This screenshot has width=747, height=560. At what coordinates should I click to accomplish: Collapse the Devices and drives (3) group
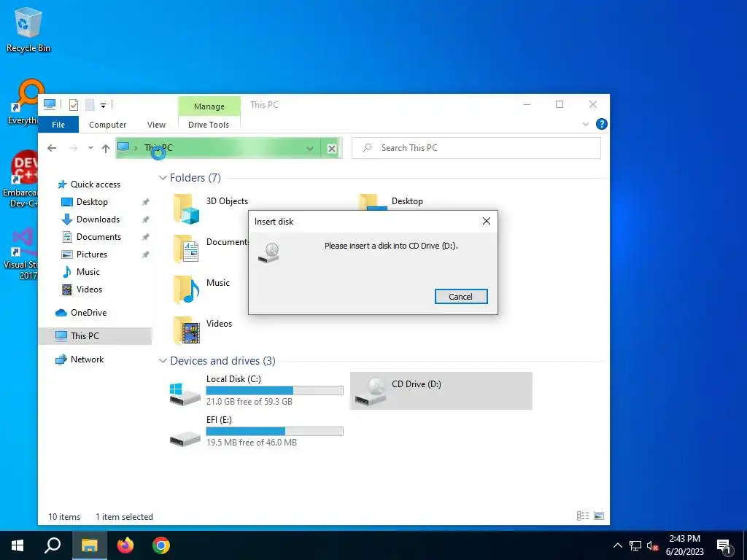(x=163, y=360)
